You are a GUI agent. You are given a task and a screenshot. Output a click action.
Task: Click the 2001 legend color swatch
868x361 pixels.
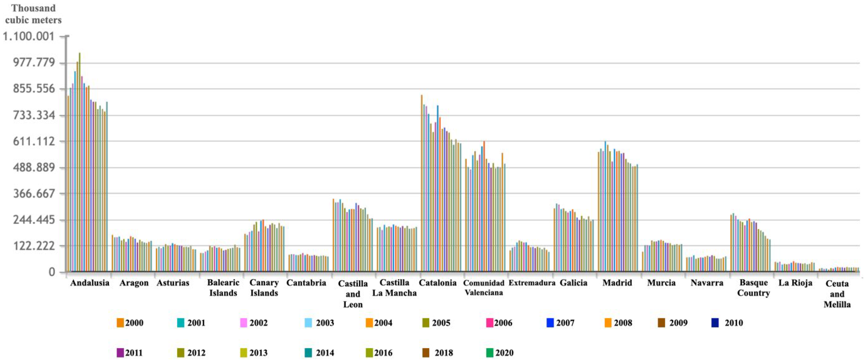point(181,323)
